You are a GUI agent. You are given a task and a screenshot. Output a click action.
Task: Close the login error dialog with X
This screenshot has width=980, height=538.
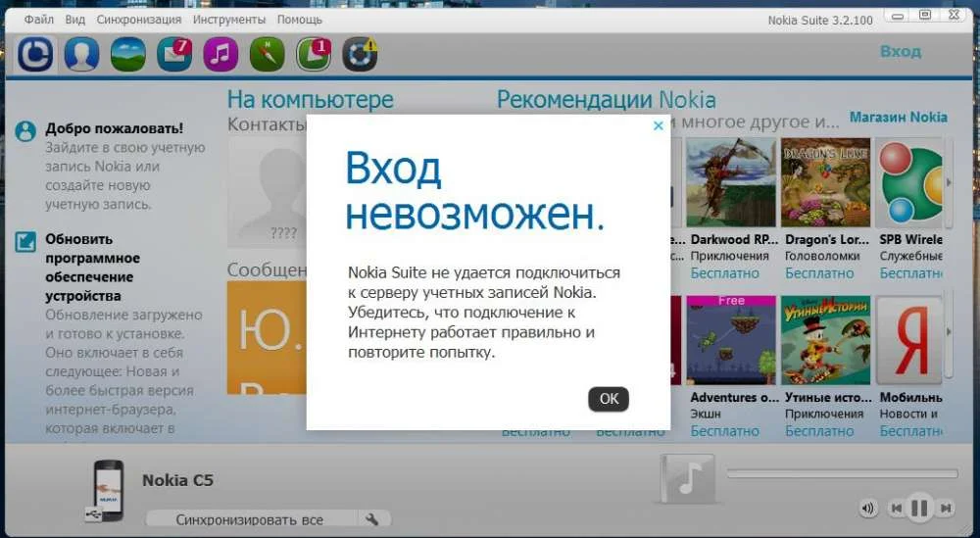tap(659, 125)
